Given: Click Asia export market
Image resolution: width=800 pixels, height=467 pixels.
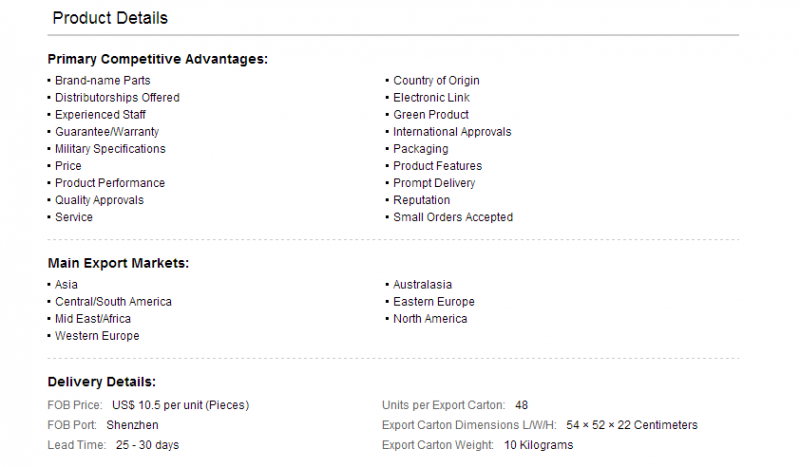Looking at the screenshot, I should [66, 284].
